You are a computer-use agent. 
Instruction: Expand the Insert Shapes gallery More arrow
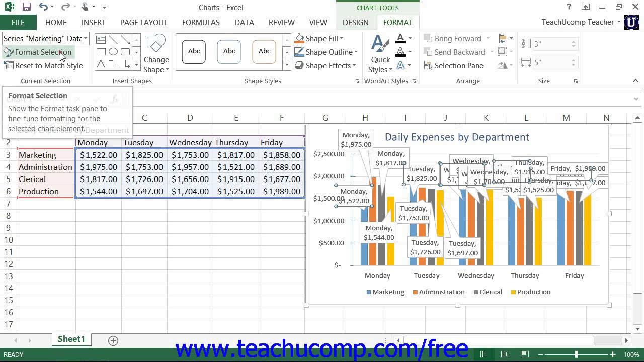pos(136,65)
